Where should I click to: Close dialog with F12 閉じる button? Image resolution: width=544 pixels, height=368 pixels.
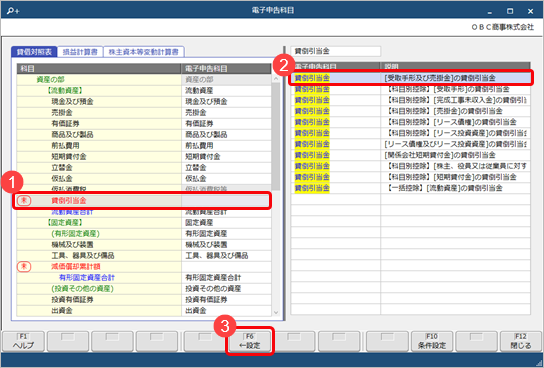[521, 341]
